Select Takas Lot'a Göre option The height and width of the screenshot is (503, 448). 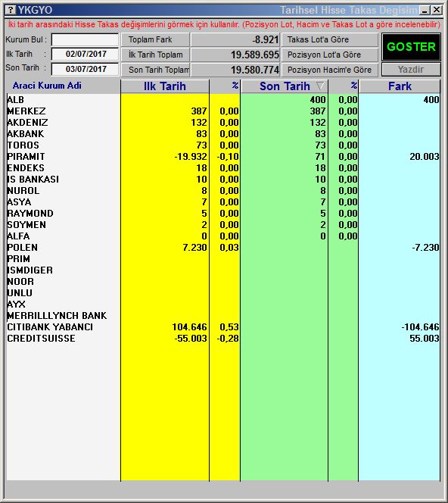330,40
